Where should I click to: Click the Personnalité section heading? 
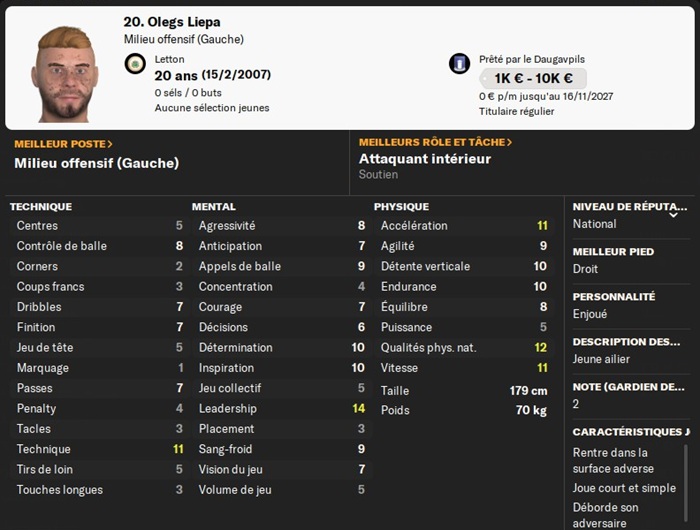point(613,297)
